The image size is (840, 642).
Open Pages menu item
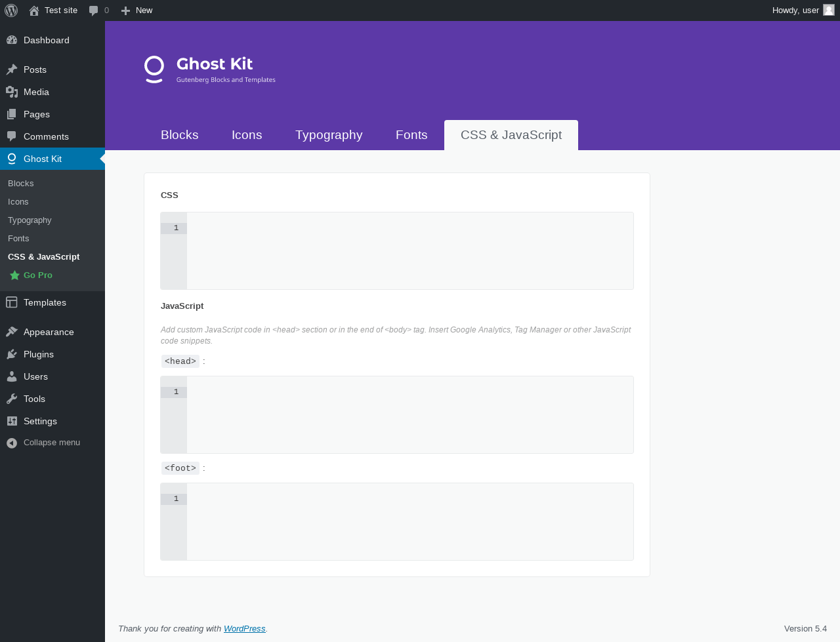(x=52, y=114)
